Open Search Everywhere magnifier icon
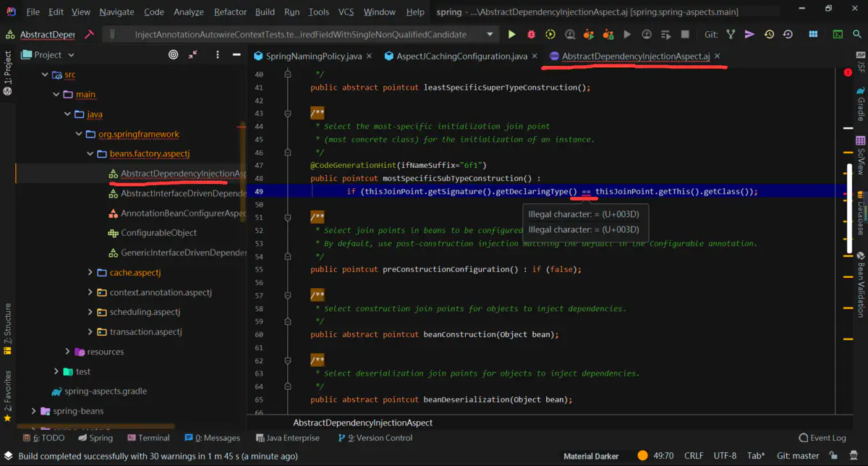The width and height of the screenshot is (868, 466). (858, 35)
